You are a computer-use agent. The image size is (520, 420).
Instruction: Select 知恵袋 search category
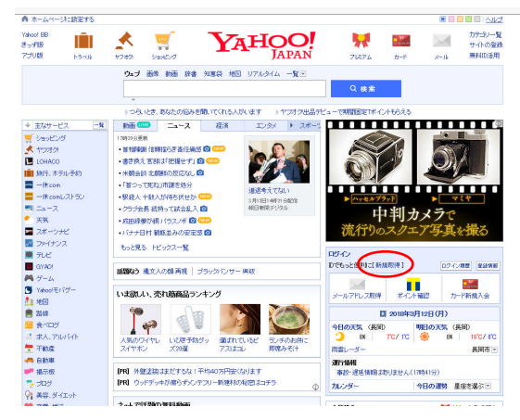(x=212, y=73)
